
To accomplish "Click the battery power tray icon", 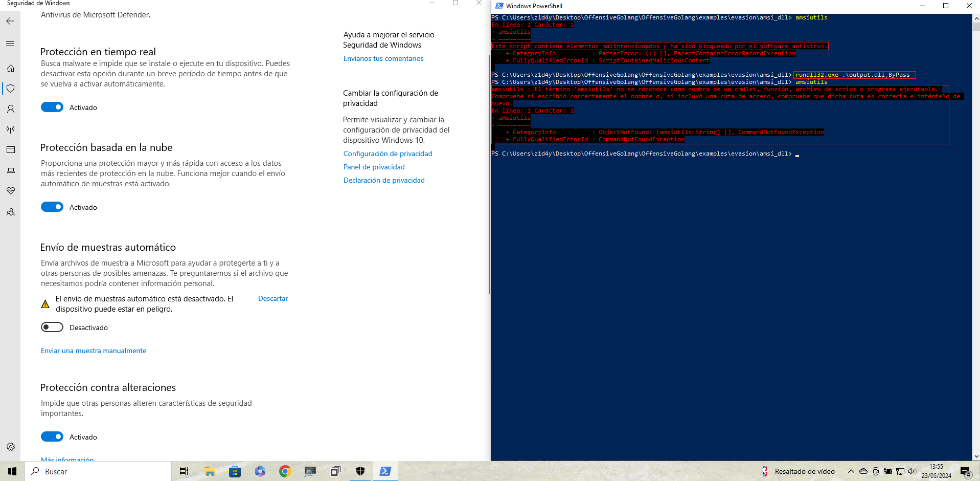I will coord(888,471).
